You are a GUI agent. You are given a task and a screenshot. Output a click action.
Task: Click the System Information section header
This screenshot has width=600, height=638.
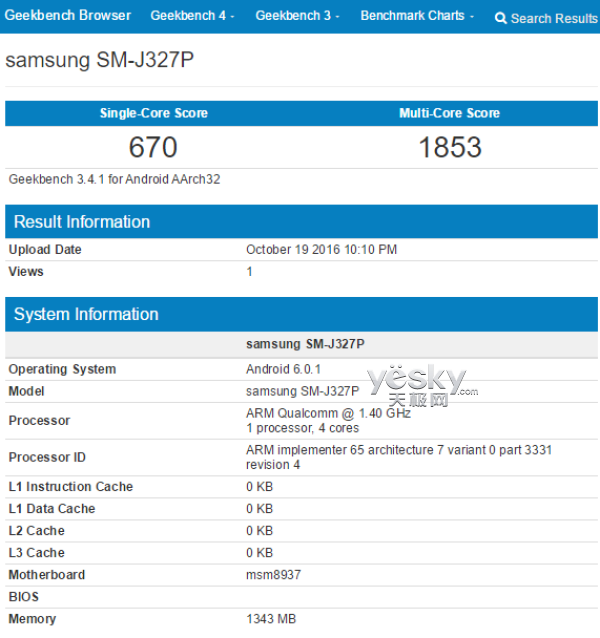(301, 314)
